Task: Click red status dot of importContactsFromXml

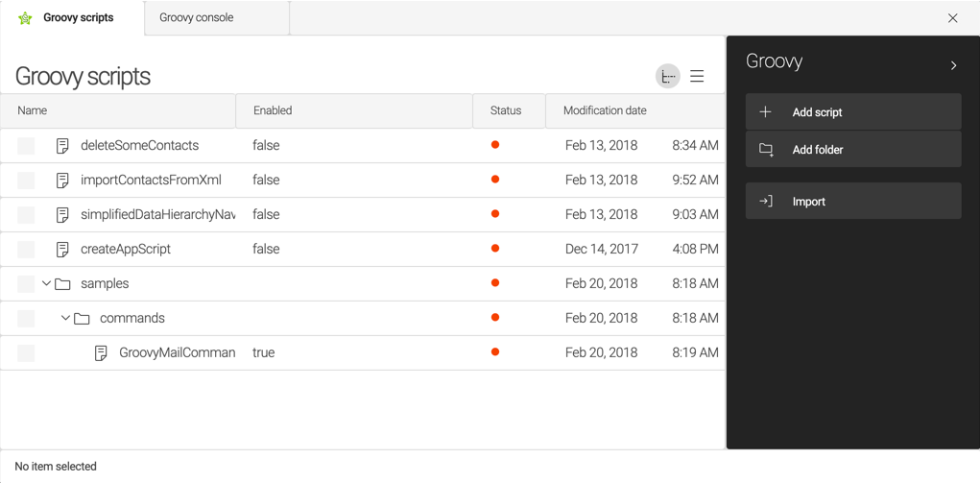Action: point(495,179)
